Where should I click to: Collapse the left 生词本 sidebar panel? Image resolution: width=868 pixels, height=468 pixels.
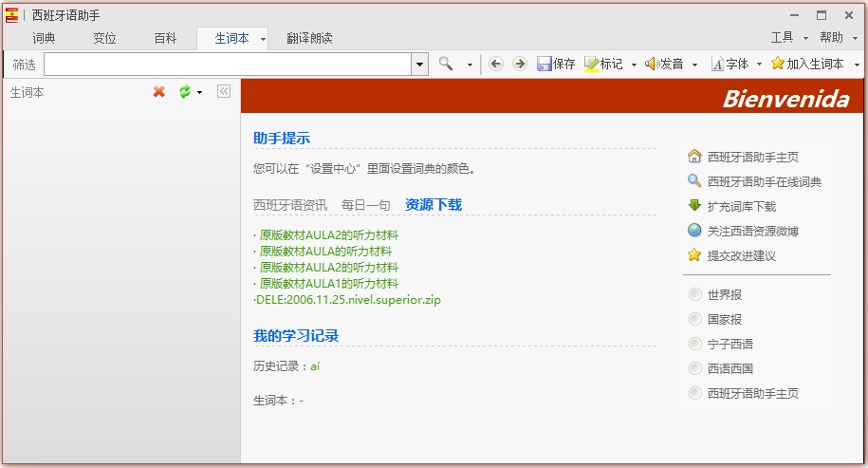[x=224, y=92]
